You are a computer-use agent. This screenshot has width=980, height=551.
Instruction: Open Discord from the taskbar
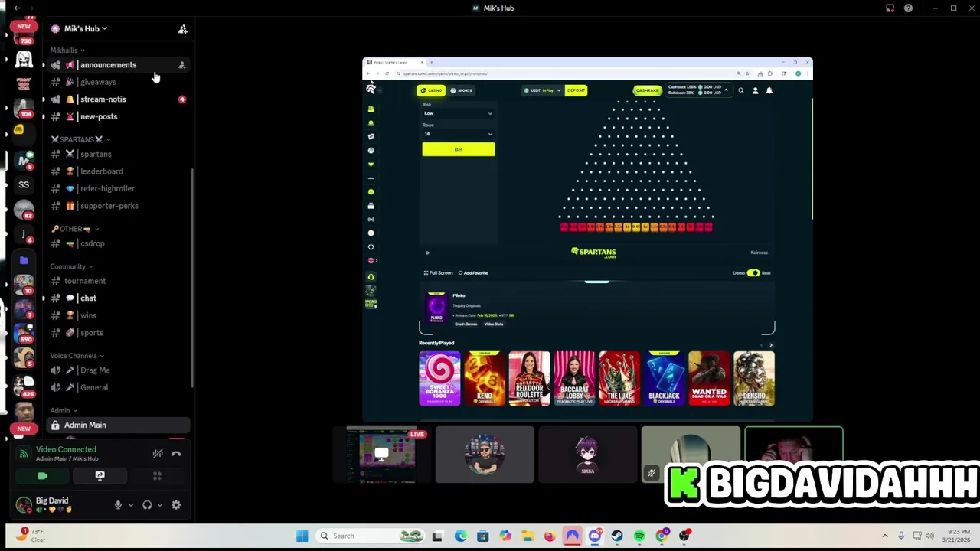(x=595, y=536)
